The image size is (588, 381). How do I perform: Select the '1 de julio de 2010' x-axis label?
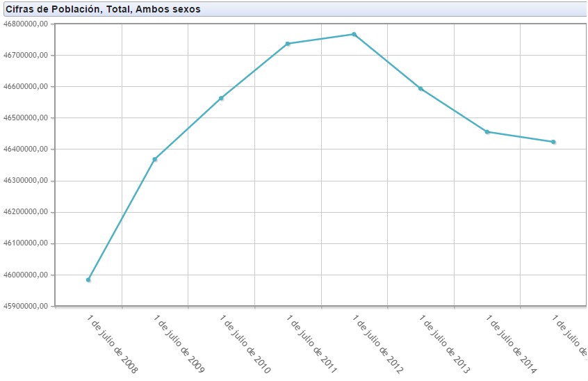pos(246,345)
